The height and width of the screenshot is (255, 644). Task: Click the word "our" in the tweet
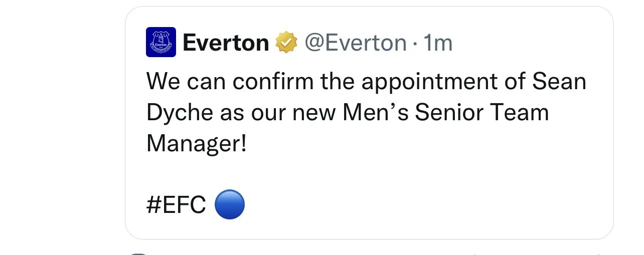(263, 113)
